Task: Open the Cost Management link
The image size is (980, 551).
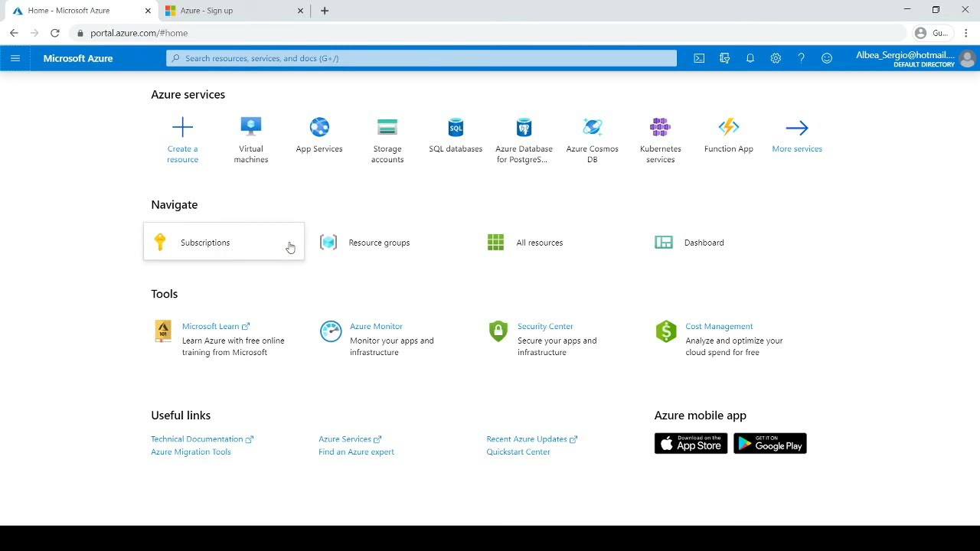Action: click(719, 326)
